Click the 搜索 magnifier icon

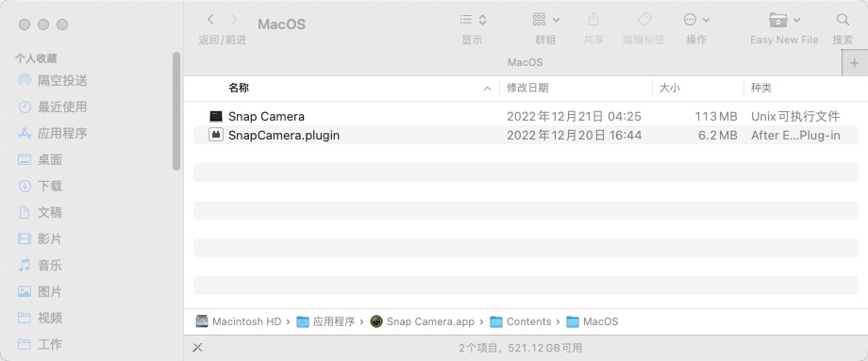(843, 20)
